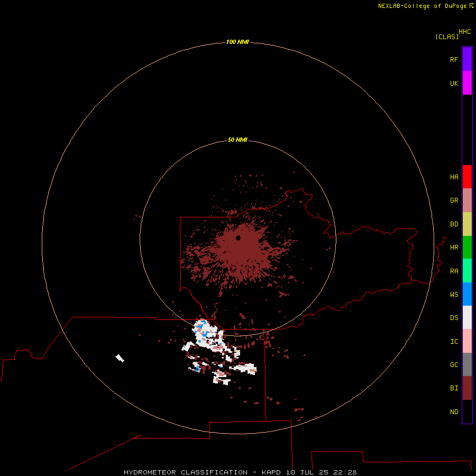The width and height of the screenshot is (476, 476).
Task: Click the WS blue legend swatch
Action: click(x=467, y=294)
